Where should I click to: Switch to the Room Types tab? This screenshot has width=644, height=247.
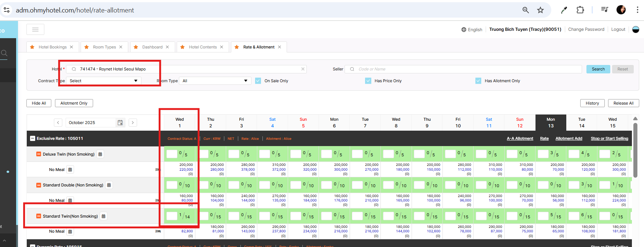tap(104, 47)
